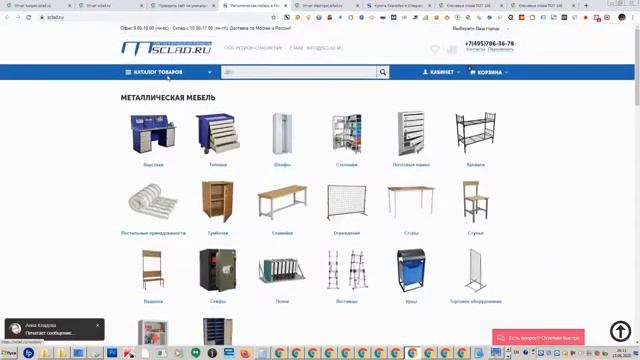The image size is (640, 360).
Task: Click the Полки category link
Action: (x=282, y=301)
